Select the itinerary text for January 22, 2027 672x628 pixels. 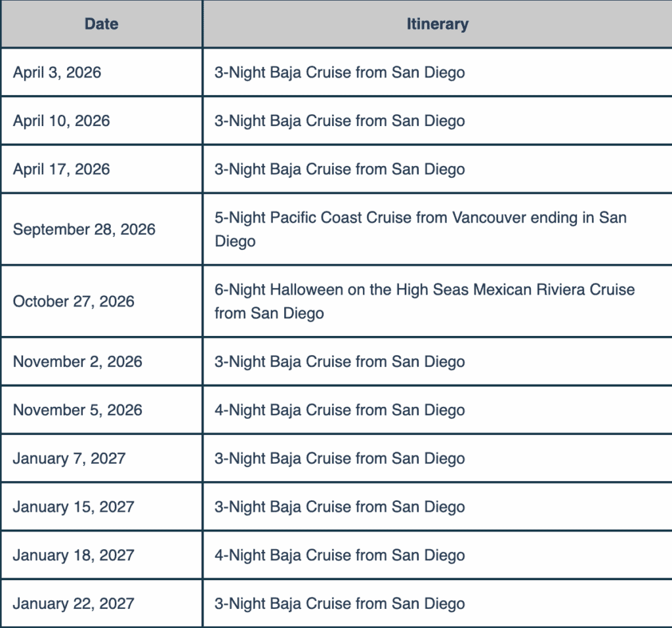point(339,604)
